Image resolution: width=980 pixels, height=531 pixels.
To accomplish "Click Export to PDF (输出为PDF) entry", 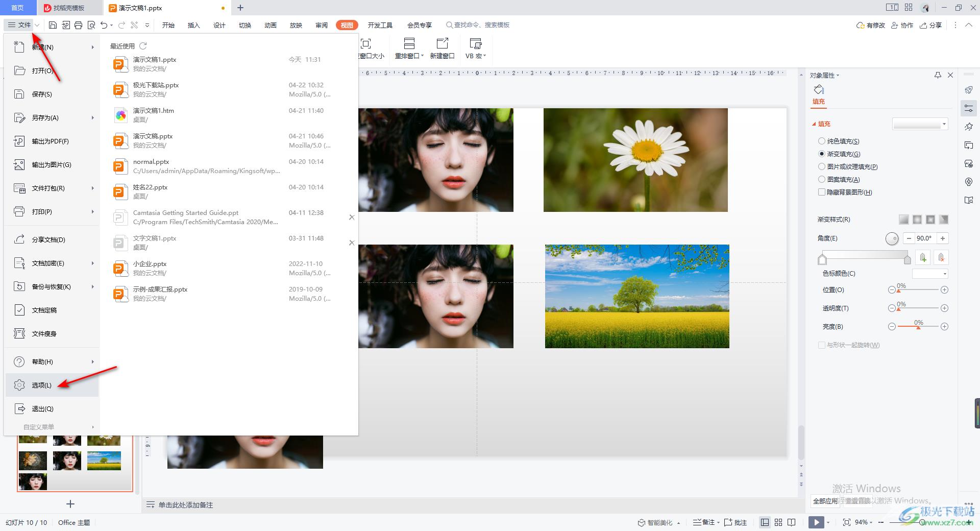I will [52, 141].
